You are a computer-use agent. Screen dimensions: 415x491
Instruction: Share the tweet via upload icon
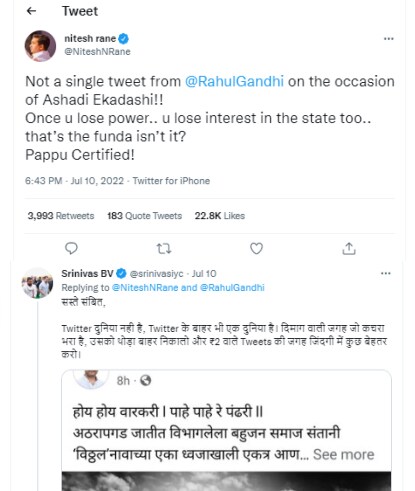[349, 248]
